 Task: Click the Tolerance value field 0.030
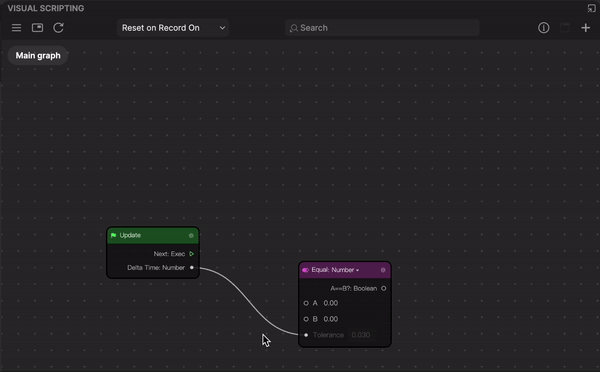coord(361,335)
